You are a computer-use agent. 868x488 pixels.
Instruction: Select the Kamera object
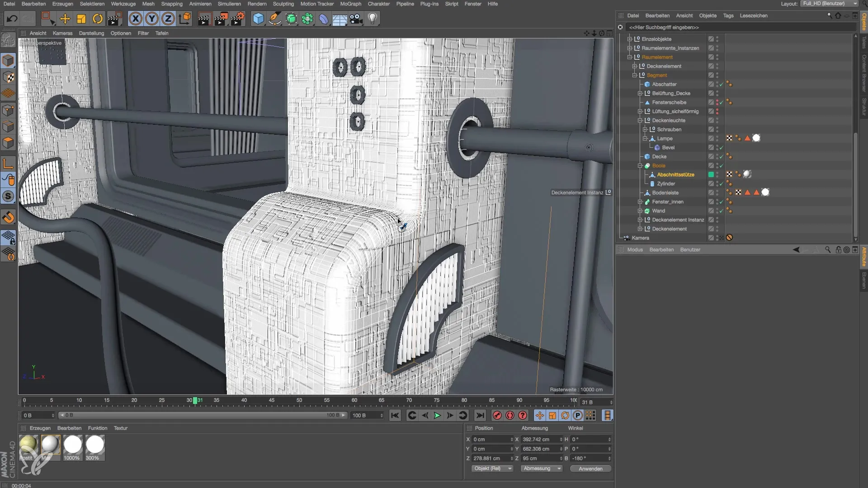(x=640, y=238)
